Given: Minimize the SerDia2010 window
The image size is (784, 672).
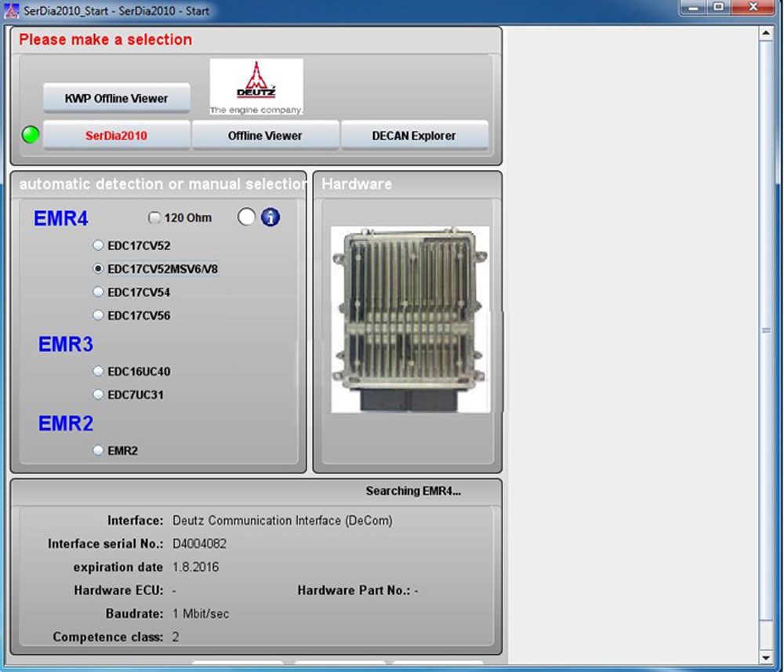Looking at the screenshot, I should click(694, 8).
